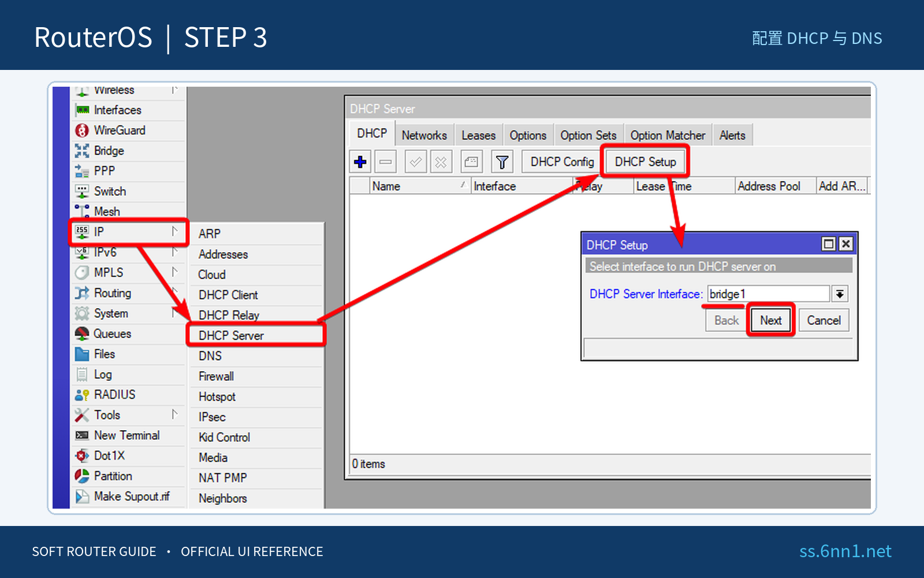Viewport: 924px width, 578px height.
Task: Expand the MPLS submenu arrow
Action: coord(174,272)
